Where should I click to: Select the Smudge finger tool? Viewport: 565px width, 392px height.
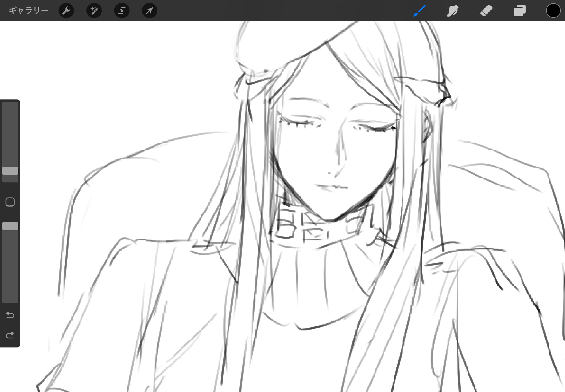[453, 11]
